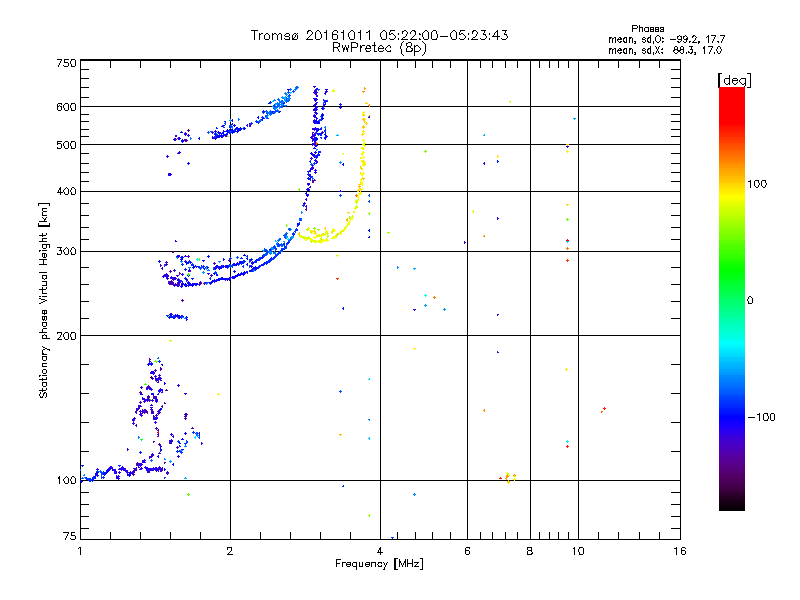The image size is (800, 600).
Task: Click the colorbar tick label "-100"
Action: [x=761, y=417]
